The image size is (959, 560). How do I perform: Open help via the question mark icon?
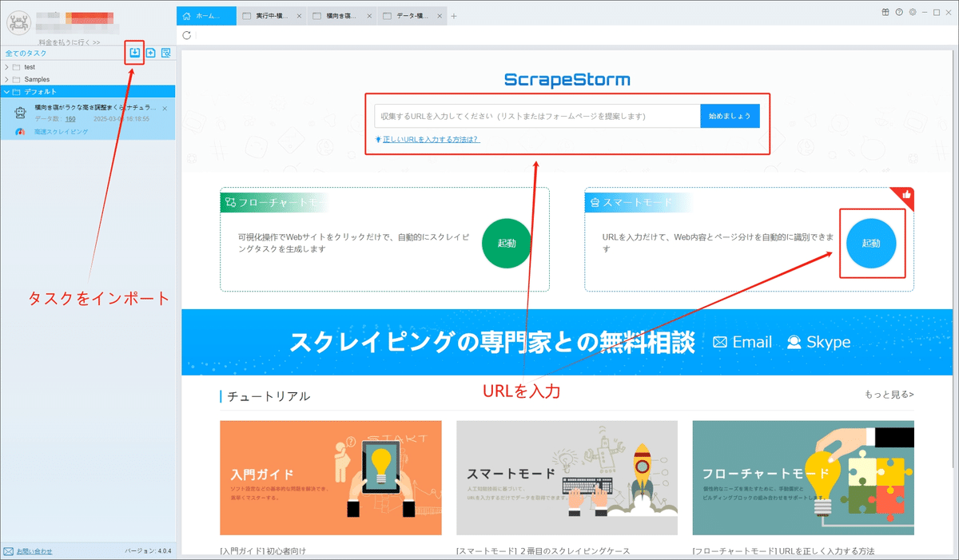point(899,12)
